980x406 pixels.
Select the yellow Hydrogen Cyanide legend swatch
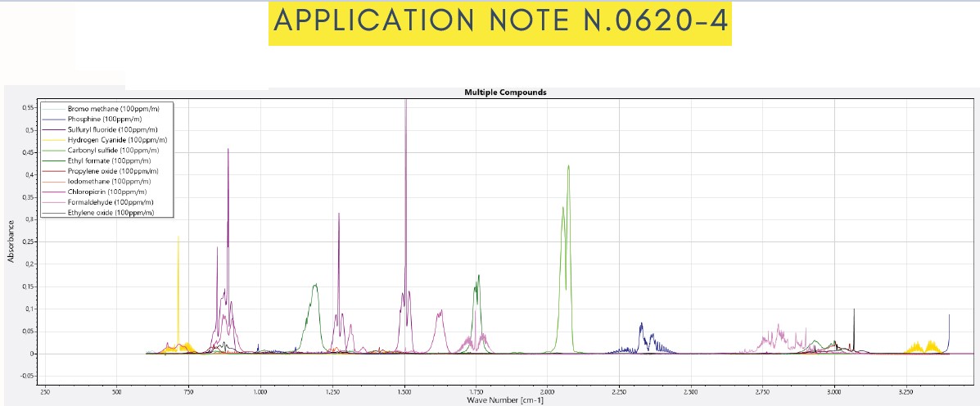click(53, 140)
